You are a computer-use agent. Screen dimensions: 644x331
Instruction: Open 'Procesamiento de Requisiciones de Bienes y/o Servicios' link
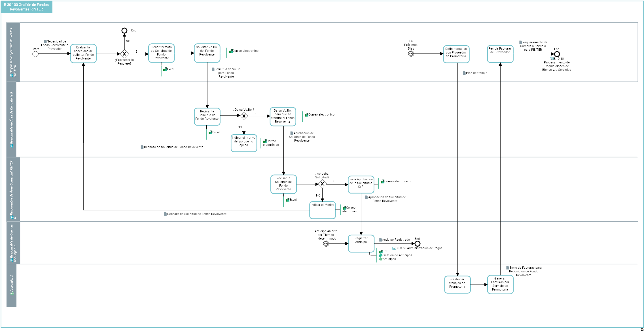pyautogui.click(x=557, y=66)
